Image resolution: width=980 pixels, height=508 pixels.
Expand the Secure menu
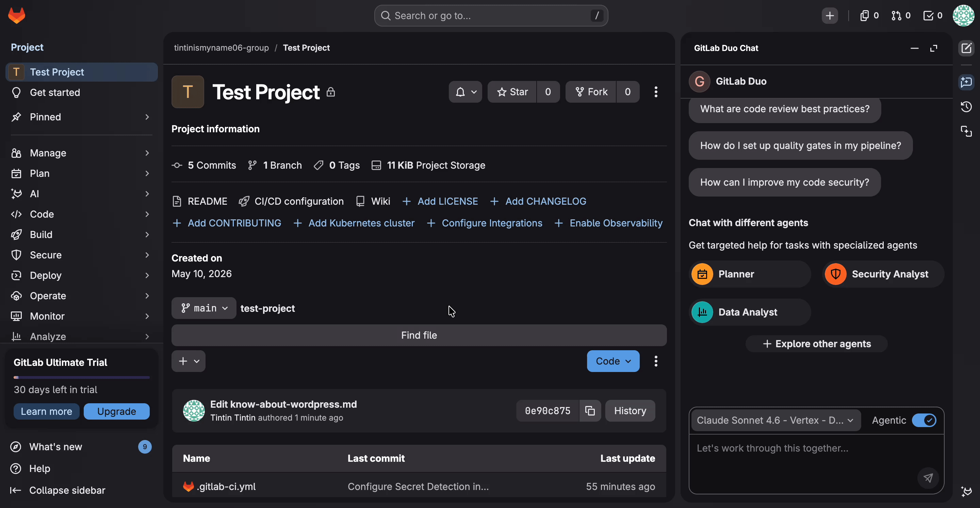click(81, 255)
